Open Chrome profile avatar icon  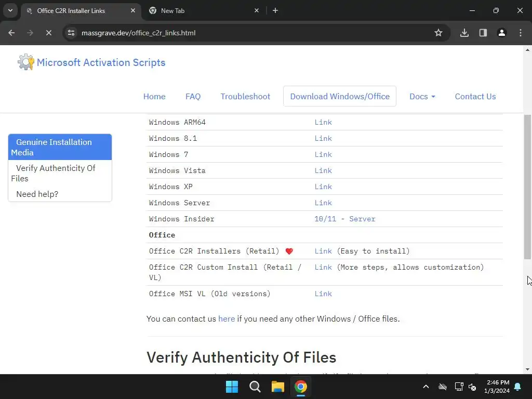pos(502,33)
